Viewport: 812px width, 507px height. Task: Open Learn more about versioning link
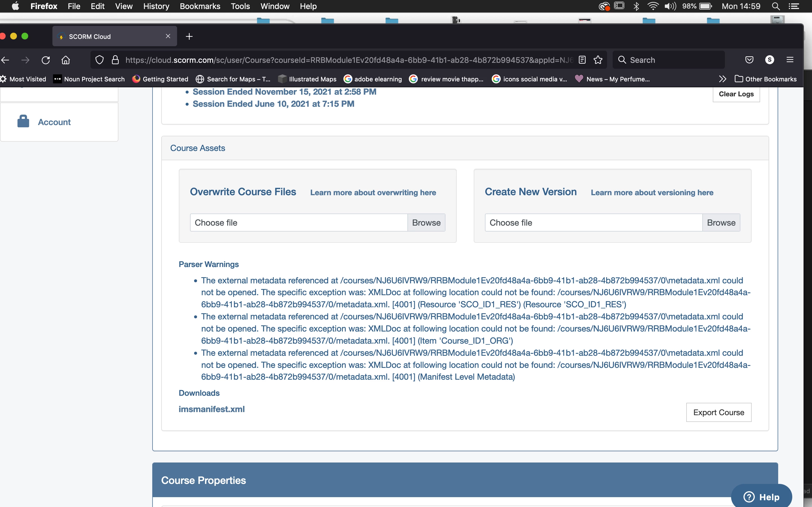click(x=652, y=192)
